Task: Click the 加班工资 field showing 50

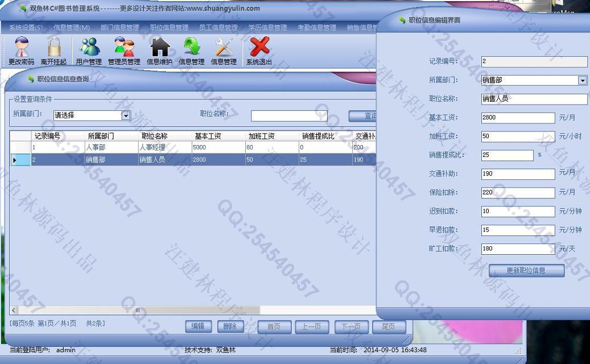Action: click(518, 136)
